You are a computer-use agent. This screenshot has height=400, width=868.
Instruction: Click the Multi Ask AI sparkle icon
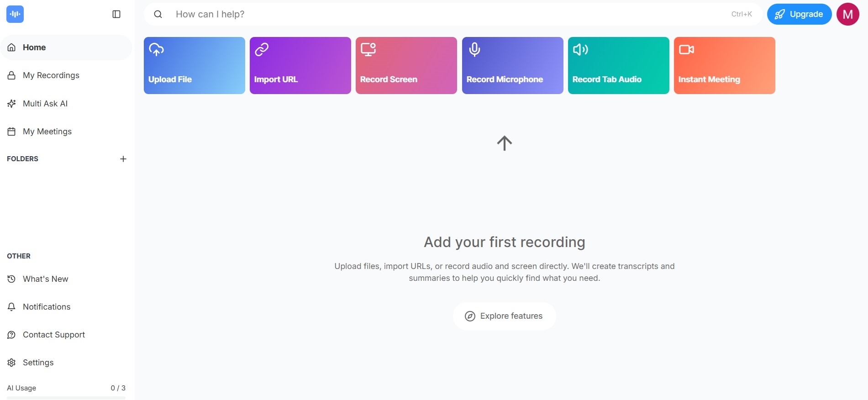click(12, 104)
